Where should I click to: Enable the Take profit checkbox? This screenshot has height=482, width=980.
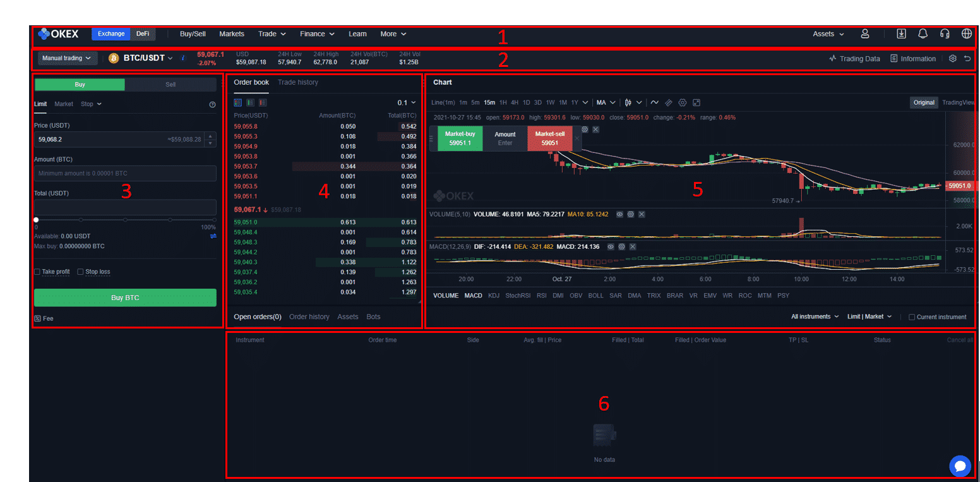pyautogui.click(x=37, y=272)
